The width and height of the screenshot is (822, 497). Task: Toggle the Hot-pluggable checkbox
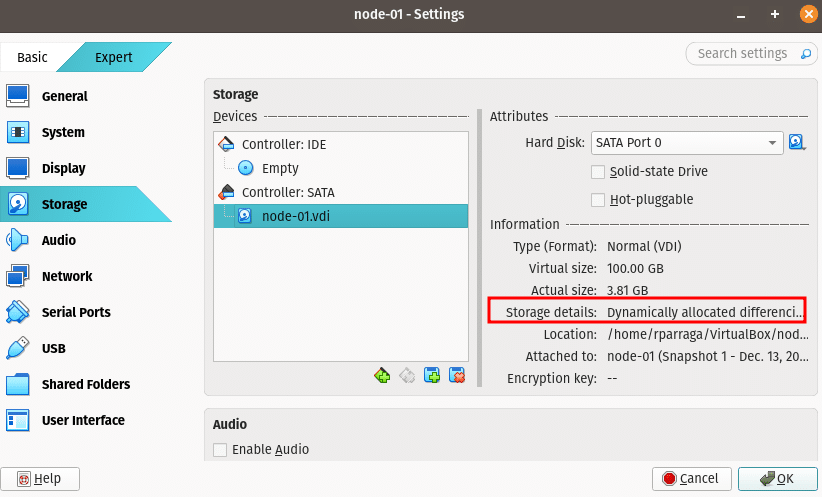tap(599, 200)
